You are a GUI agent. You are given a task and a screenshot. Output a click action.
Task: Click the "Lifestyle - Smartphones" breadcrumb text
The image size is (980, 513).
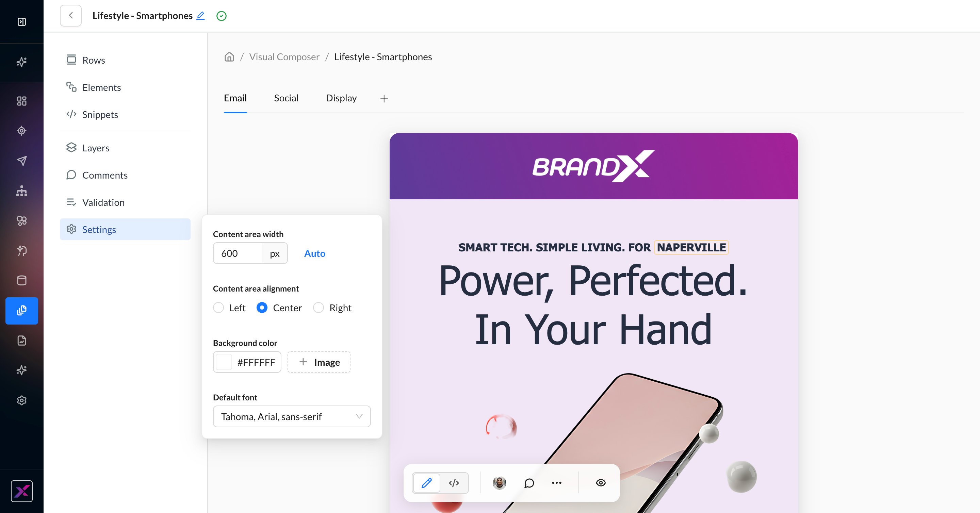[383, 57]
